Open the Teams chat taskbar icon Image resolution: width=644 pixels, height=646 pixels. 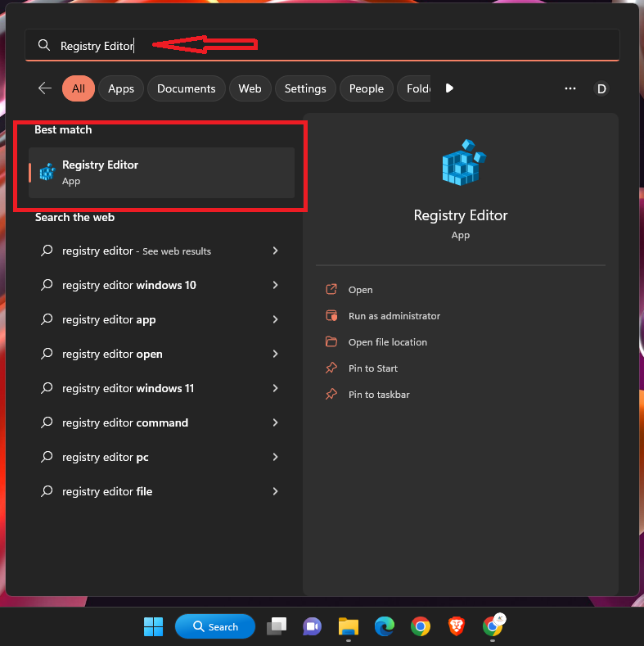click(x=312, y=626)
